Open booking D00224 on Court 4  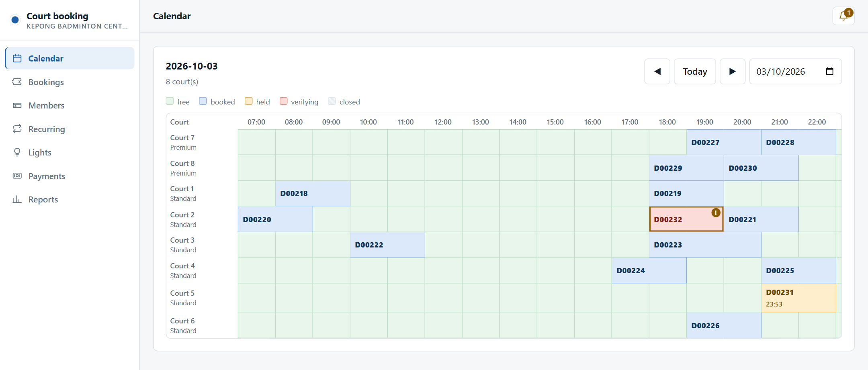(x=649, y=270)
